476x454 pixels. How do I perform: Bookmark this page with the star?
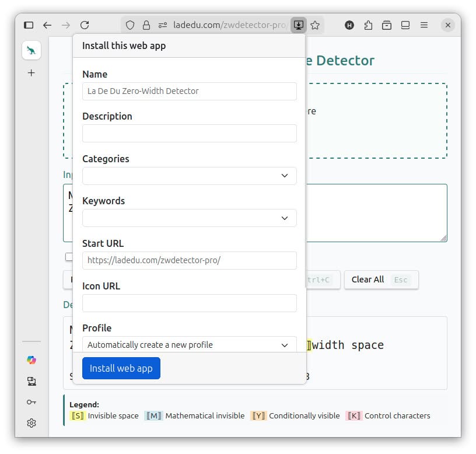click(x=315, y=25)
